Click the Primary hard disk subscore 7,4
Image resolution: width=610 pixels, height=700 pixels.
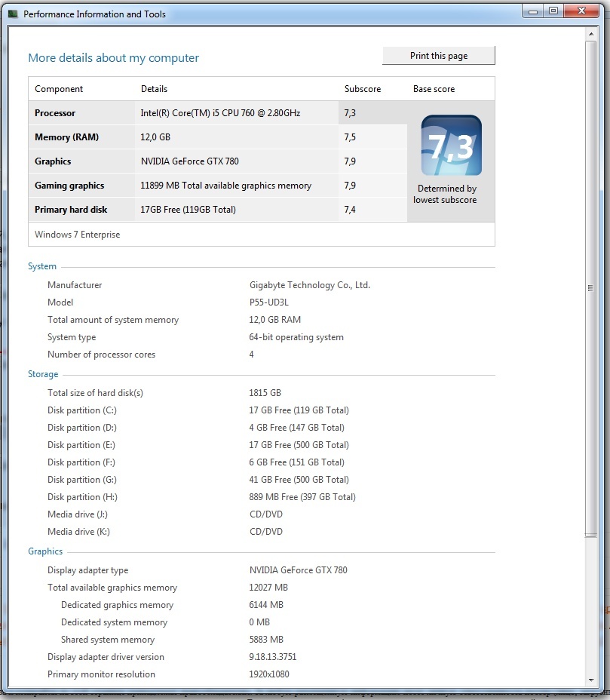pyautogui.click(x=350, y=210)
